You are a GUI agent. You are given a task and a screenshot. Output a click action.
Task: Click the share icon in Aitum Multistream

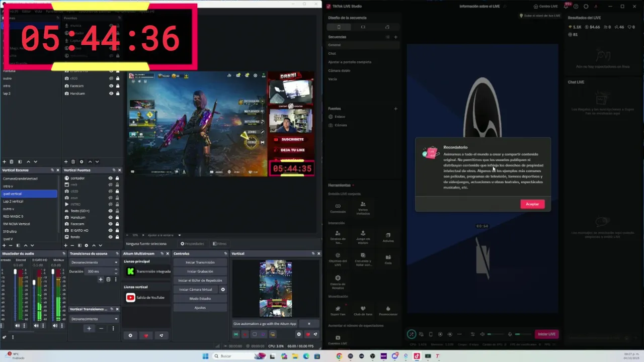(x=162, y=335)
